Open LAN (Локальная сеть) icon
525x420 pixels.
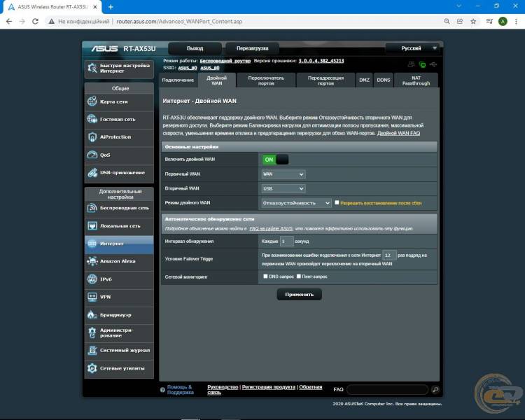click(92, 225)
